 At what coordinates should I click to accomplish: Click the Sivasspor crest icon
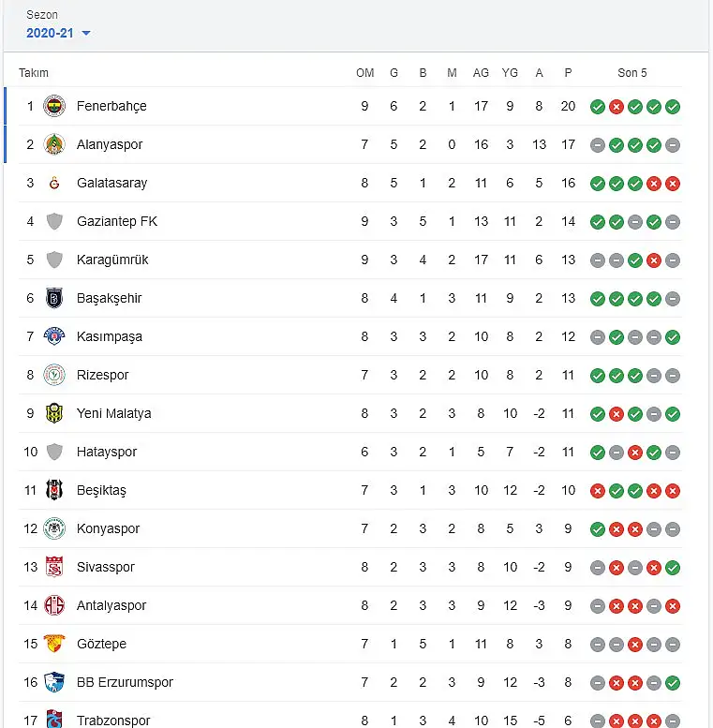click(x=54, y=567)
